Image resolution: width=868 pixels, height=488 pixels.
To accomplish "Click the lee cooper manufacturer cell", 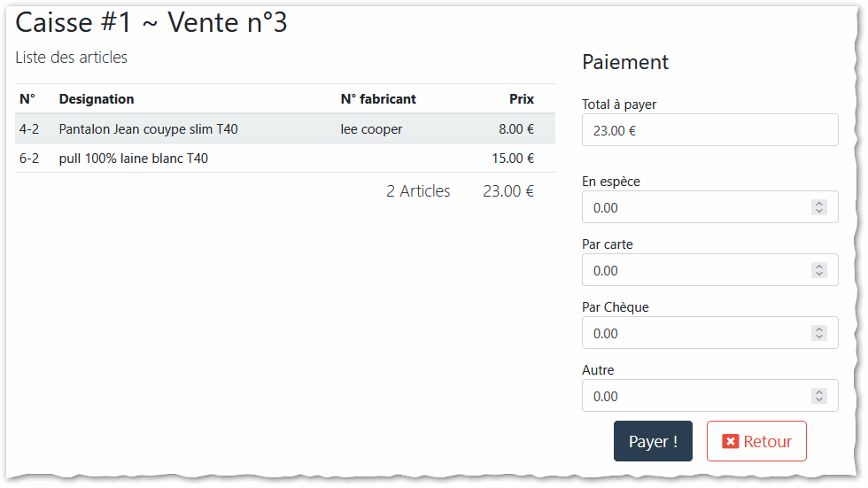I will point(371,129).
